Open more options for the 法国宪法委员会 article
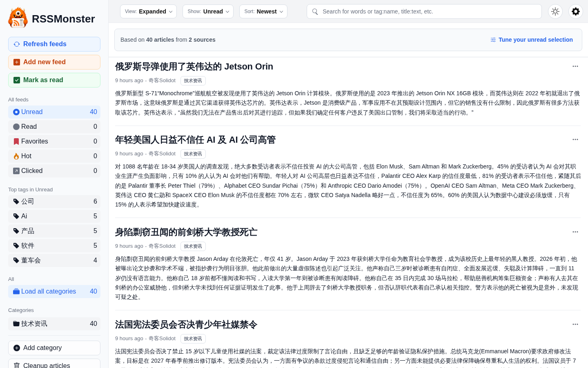The width and height of the screenshot is (588, 368). (575, 324)
